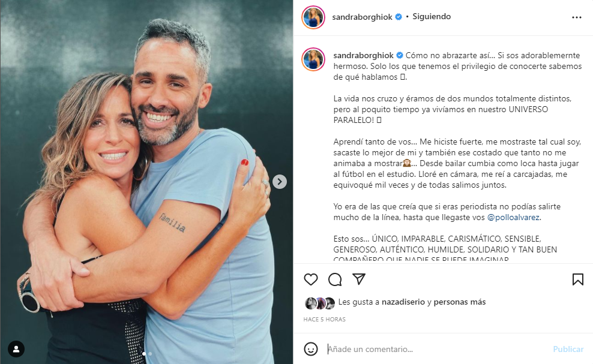
Task: Like the post with heart icon
Action: (310, 279)
